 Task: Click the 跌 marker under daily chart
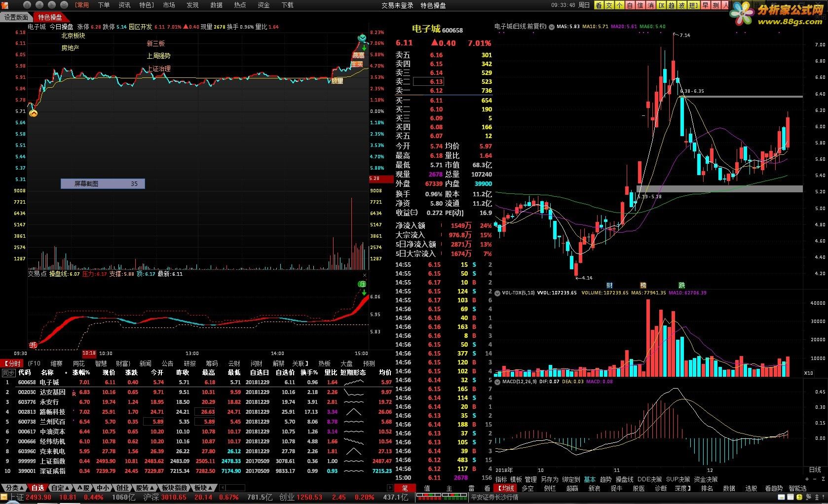click(x=681, y=286)
